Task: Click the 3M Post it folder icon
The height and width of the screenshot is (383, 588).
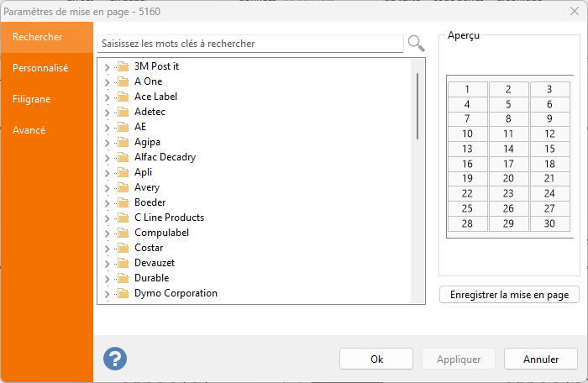Action: point(123,66)
